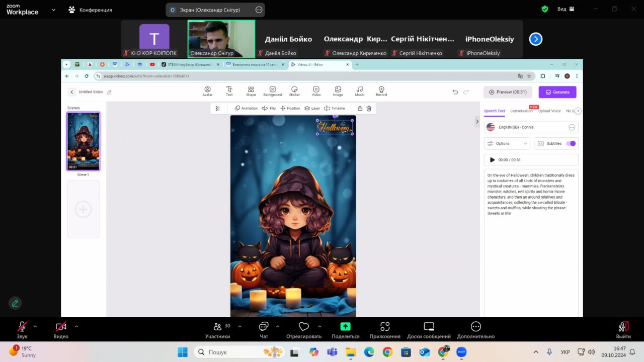Switch to Електронна пошта browser tab
Image resolution: width=644 pixels, height=362 pixels.
coord(256,64)
